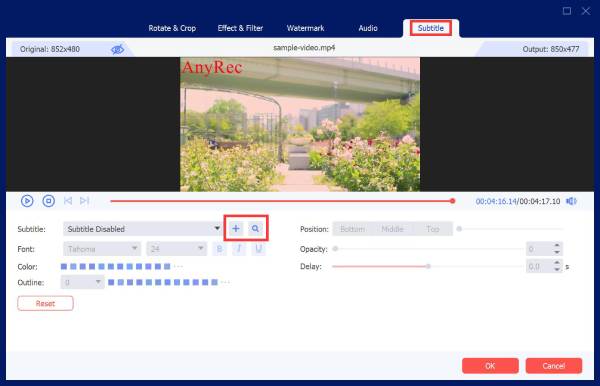Click the OK button
600x386 pixels.
(x=490, y=366)
